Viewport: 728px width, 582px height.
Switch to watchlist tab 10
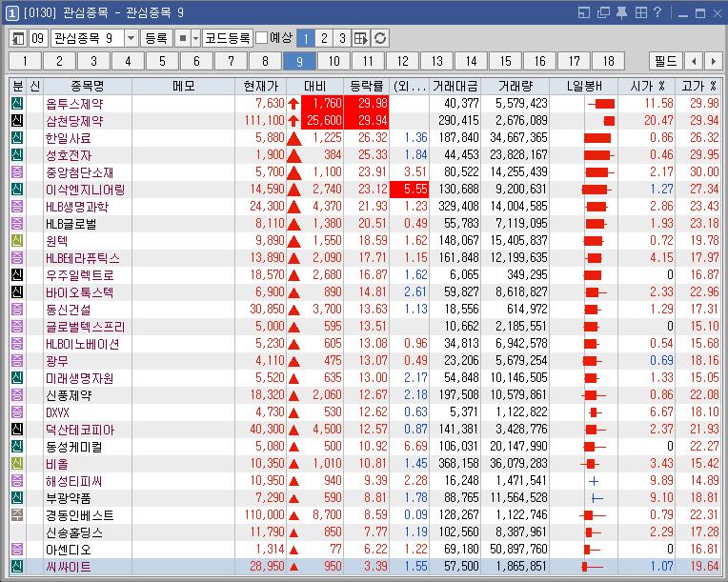(334, 61)
